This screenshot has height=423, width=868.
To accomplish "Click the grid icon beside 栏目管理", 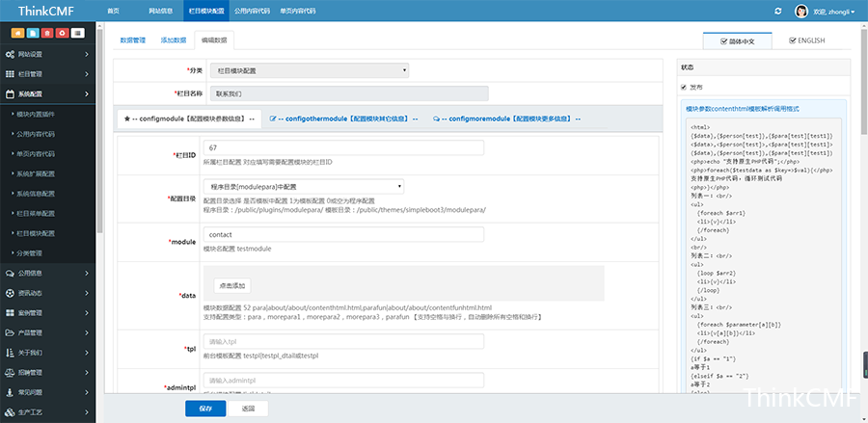I will [x=10, y=74].
